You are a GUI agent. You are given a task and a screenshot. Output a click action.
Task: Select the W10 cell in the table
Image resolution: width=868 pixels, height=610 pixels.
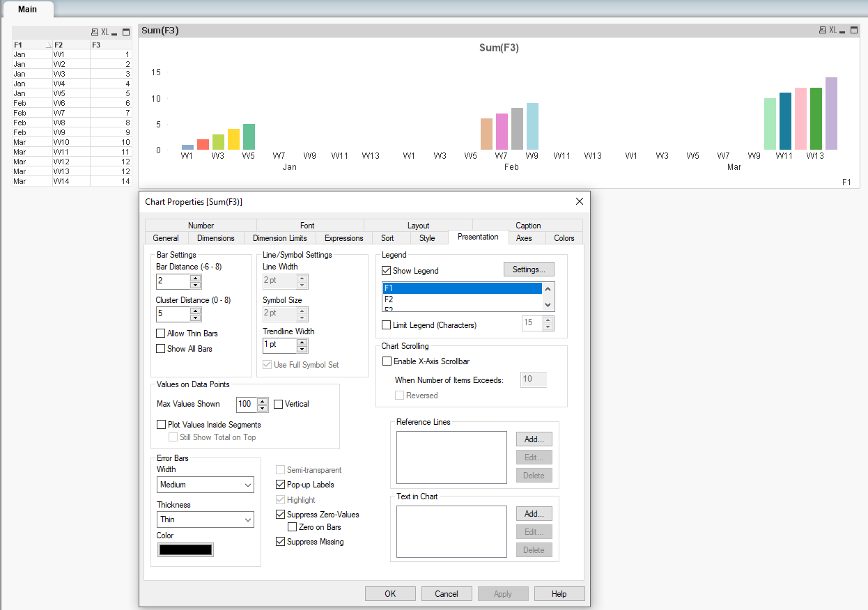[x=71, y=142]
